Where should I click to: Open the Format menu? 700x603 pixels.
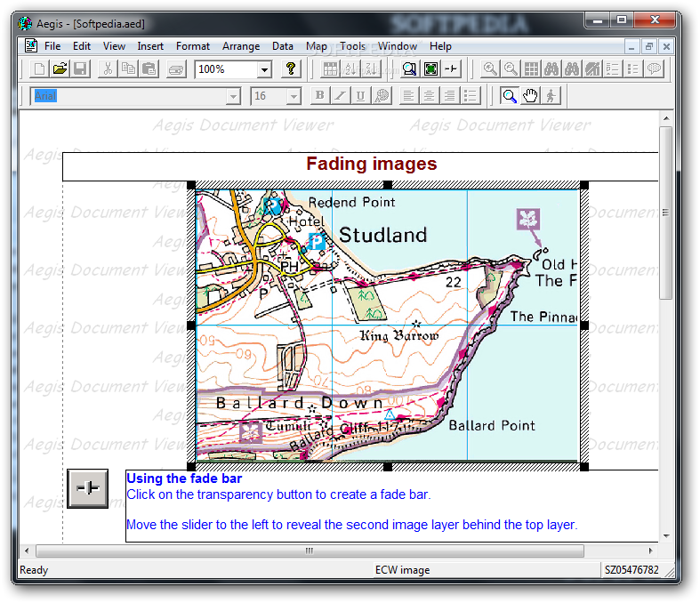tap(192, 46)
